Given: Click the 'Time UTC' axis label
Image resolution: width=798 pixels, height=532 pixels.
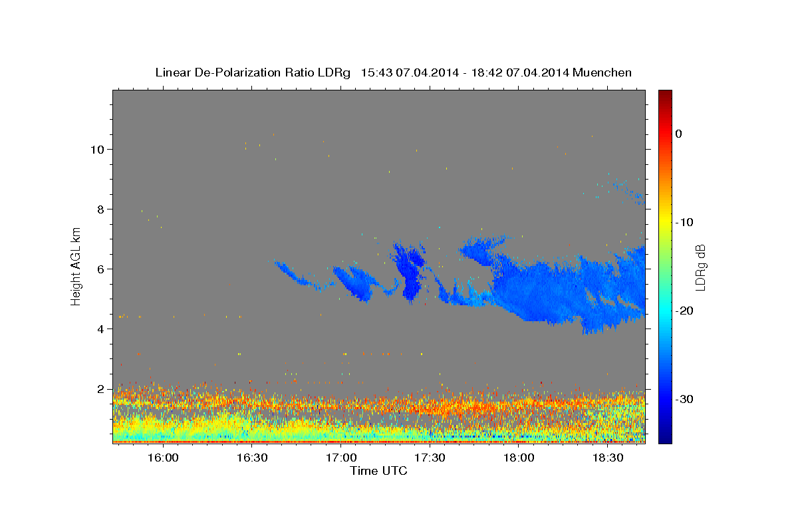Looking at the screenshot, I should click(x=378, y=471).
